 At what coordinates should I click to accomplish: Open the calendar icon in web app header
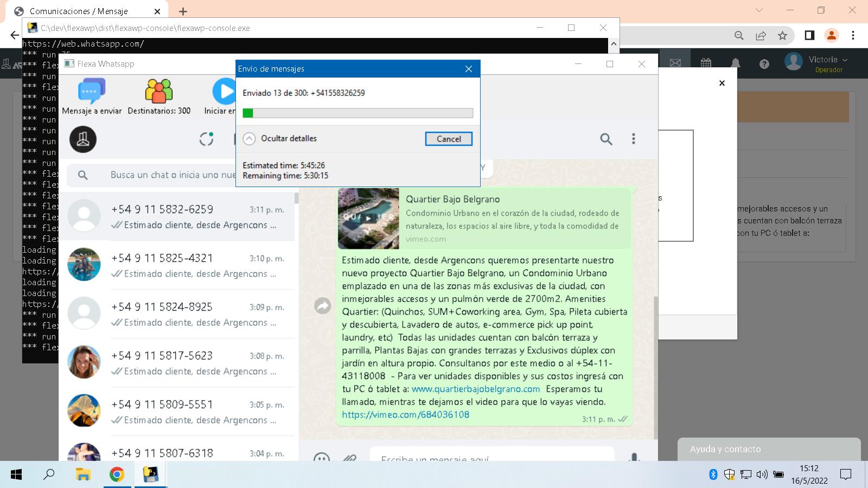pyautogui.click(x=706, y=63)
